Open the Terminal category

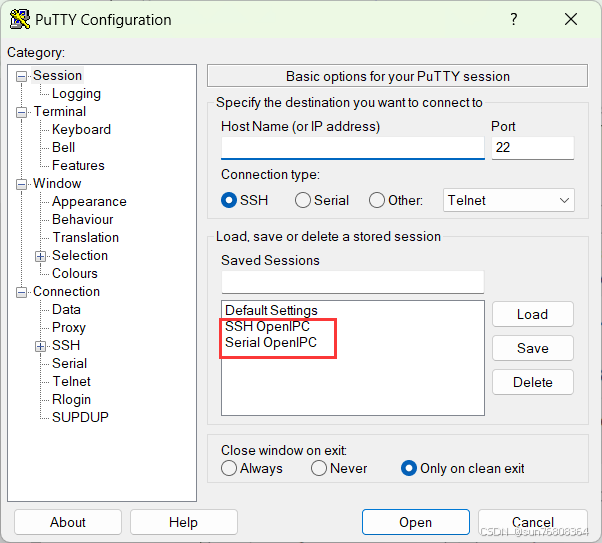pyautogui.click(x=60, y=111)
